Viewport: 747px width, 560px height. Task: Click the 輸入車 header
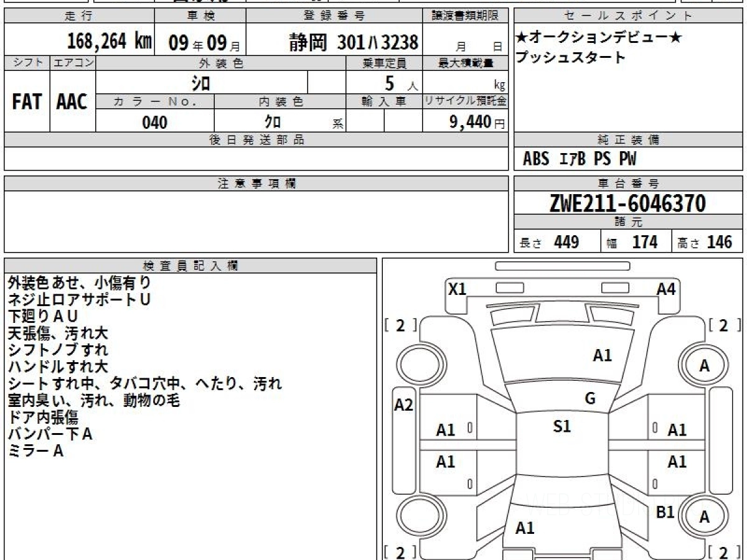point(384,101)
